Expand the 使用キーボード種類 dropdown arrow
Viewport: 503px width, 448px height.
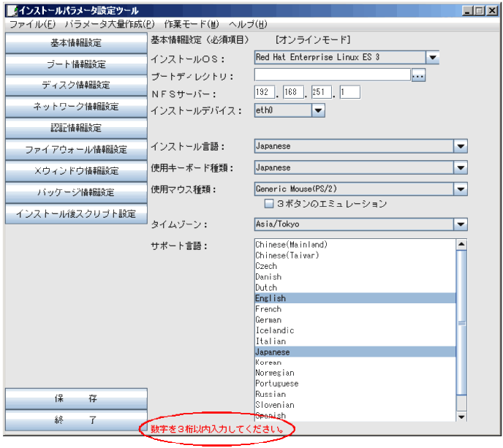[x=461, y=167]
